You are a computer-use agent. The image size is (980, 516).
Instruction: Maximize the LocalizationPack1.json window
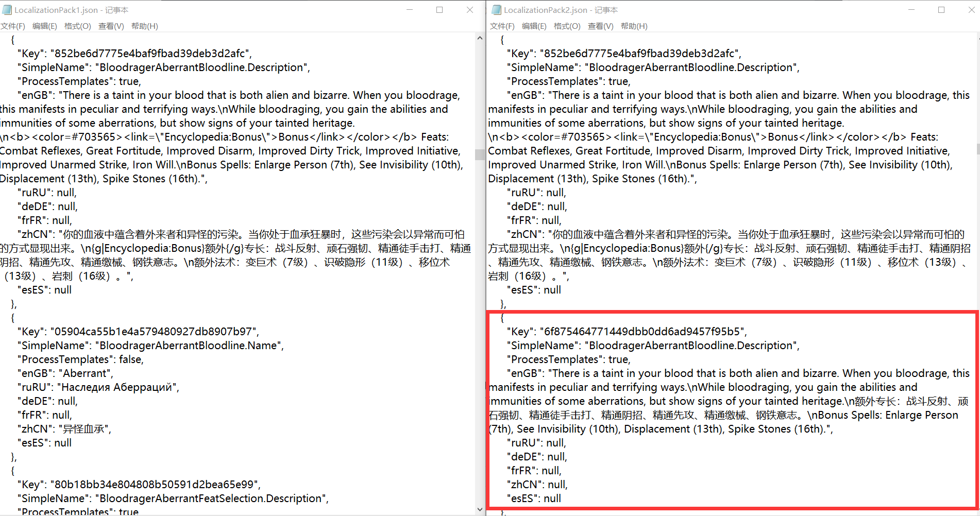[x=440, y=10]
